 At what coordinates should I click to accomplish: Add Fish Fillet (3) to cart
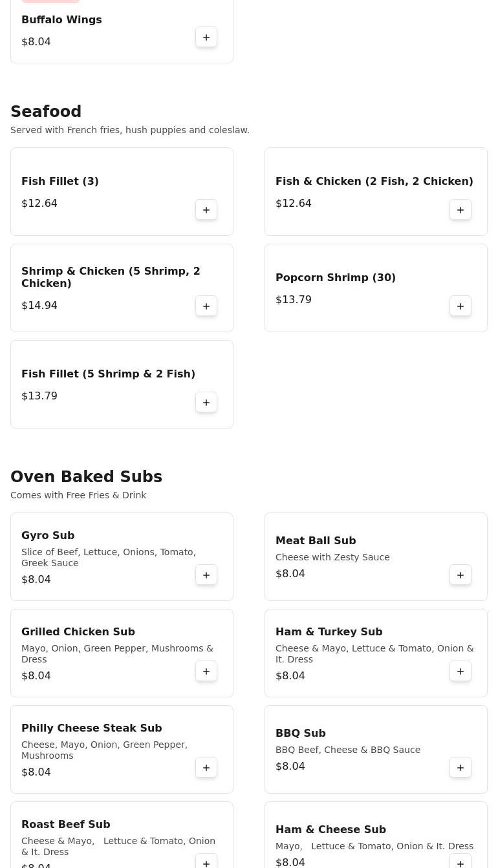(x=206, y=210)
